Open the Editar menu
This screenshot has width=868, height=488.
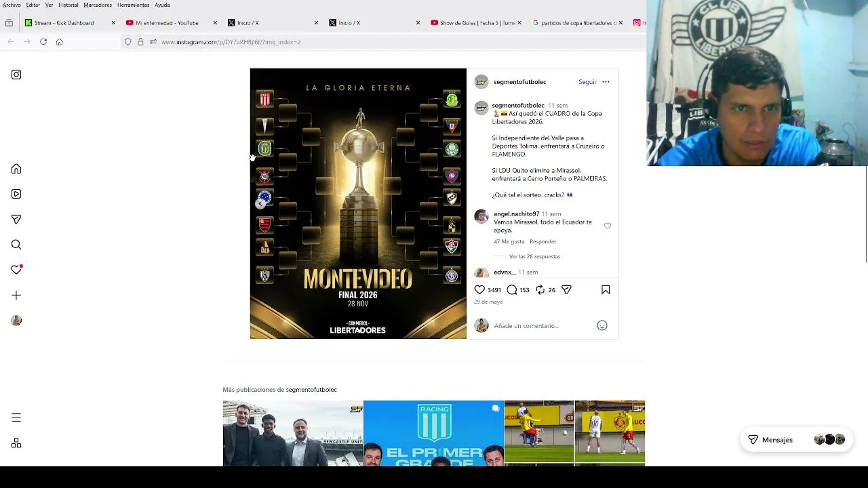click(x=33, y=5)
